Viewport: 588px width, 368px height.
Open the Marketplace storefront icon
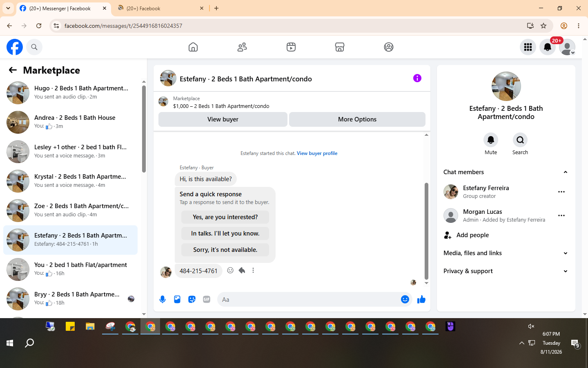click(340, 47)
